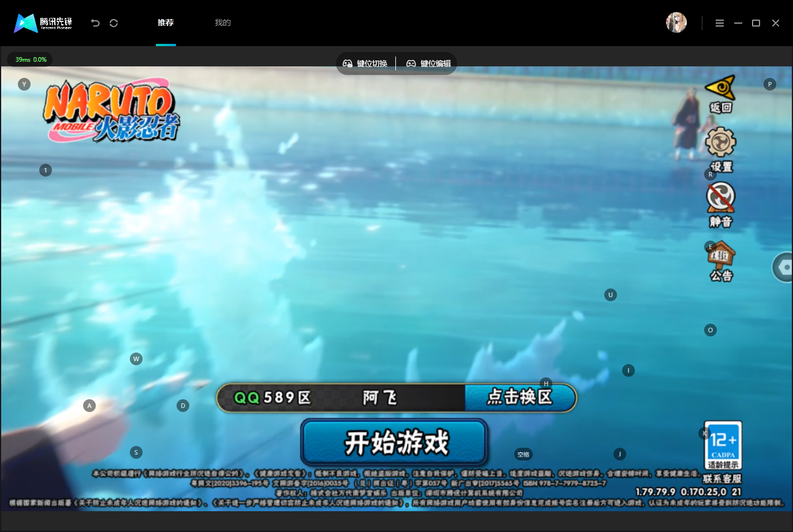Open the hamburger menu icon
Image resolution: width=793 pixels, height=532 pixels.
click(719, 23)
